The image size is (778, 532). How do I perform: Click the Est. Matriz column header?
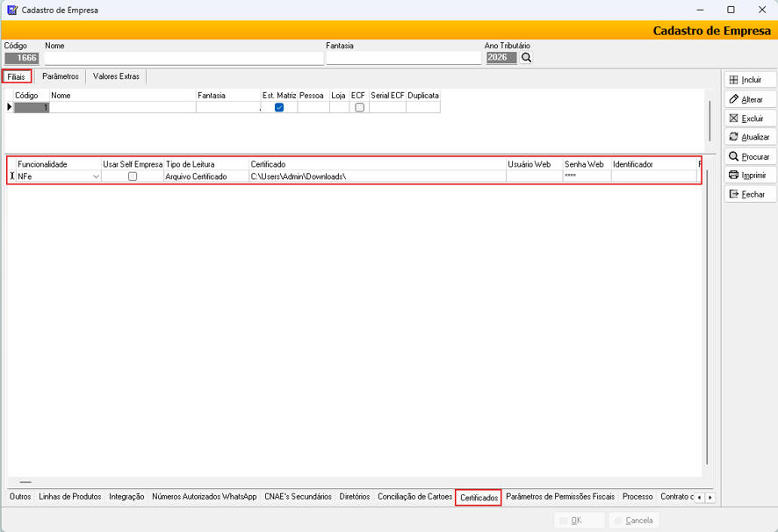(x=279, y=96)
